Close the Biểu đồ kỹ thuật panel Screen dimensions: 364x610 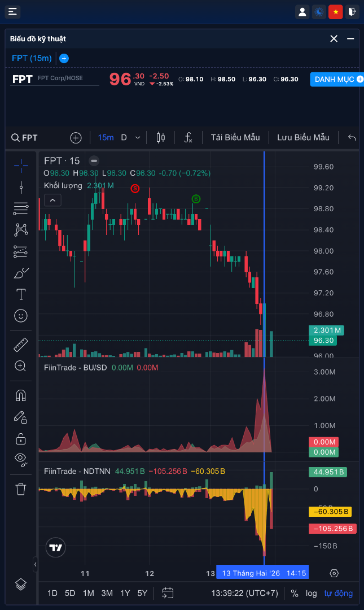[x=334, y=38]
